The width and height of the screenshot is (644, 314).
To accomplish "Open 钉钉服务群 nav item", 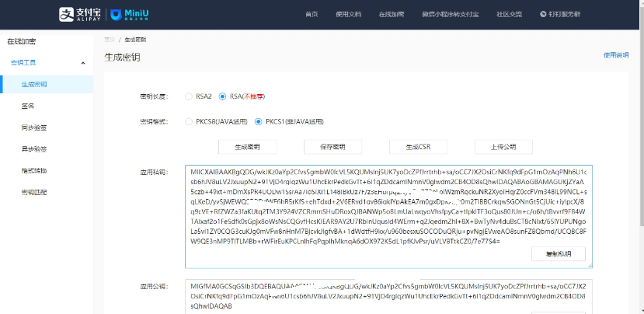I will click(x=560, y=15).
